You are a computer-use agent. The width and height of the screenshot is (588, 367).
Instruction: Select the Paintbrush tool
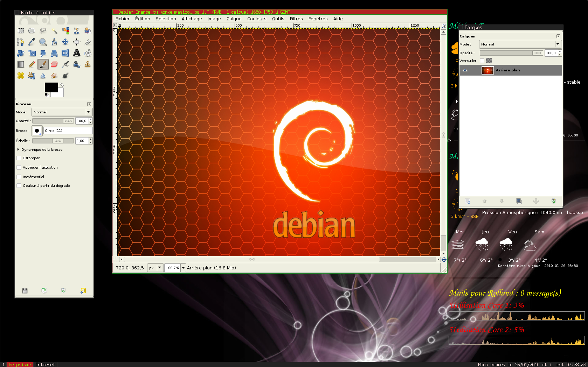(x=43, y=64)
